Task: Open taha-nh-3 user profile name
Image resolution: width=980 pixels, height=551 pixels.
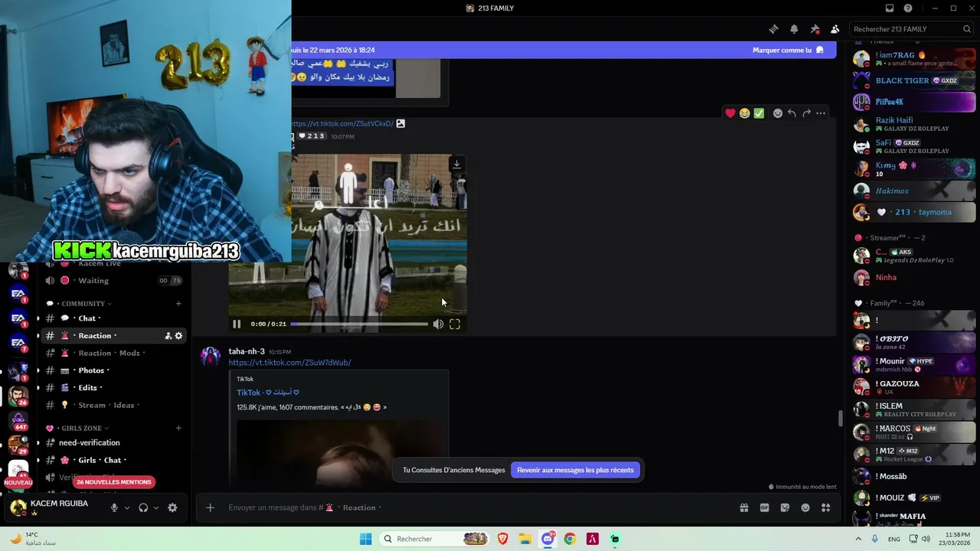Action: pyautogui.click(x=247, y=351)
